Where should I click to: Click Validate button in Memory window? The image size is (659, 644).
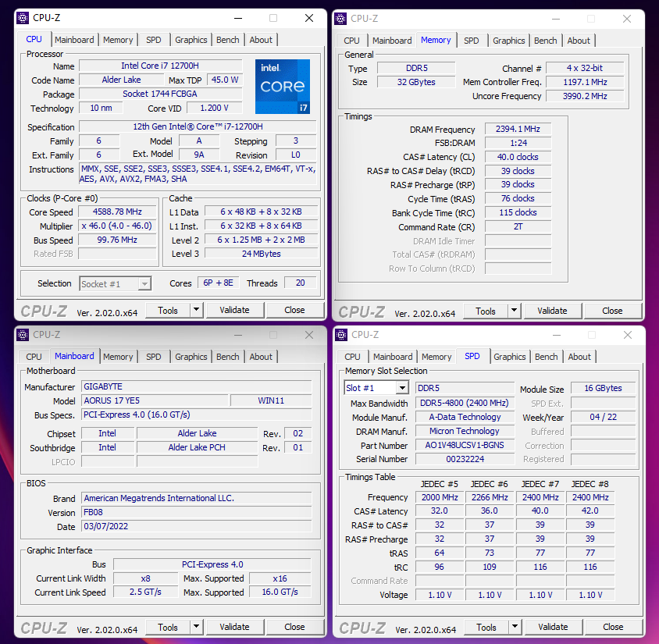(552, 311)
